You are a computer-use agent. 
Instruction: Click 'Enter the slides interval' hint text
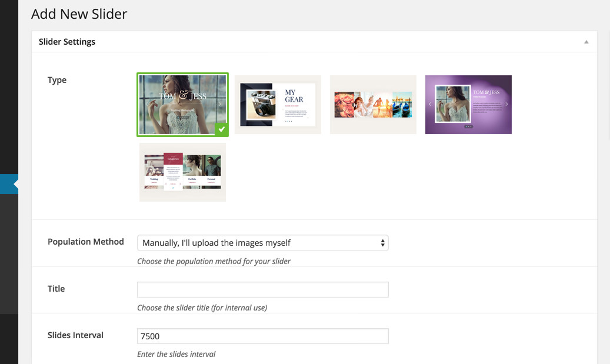(176, 354)
